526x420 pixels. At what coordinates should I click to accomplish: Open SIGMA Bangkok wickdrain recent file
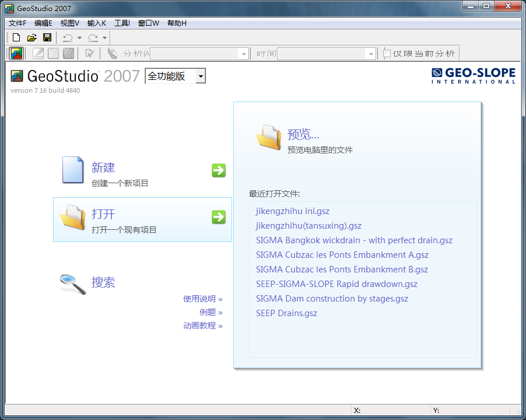tap(354, 240)
